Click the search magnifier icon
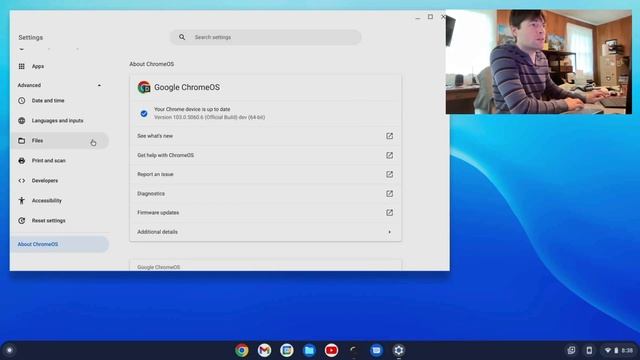 tap(182, 37)
